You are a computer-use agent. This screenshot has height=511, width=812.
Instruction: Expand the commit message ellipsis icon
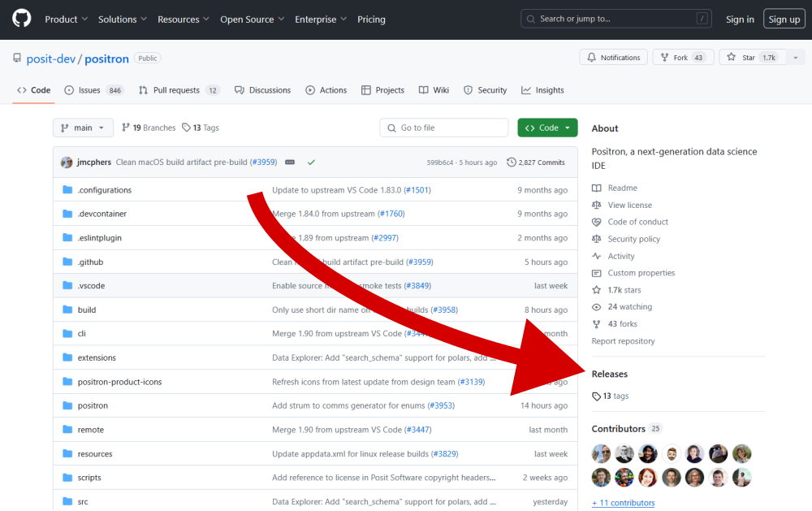click(290, 162)
